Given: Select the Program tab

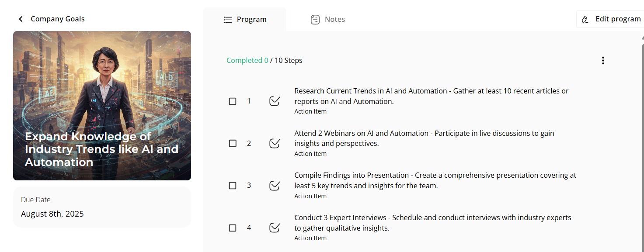Looking at the screenshot, I should 245,20.
